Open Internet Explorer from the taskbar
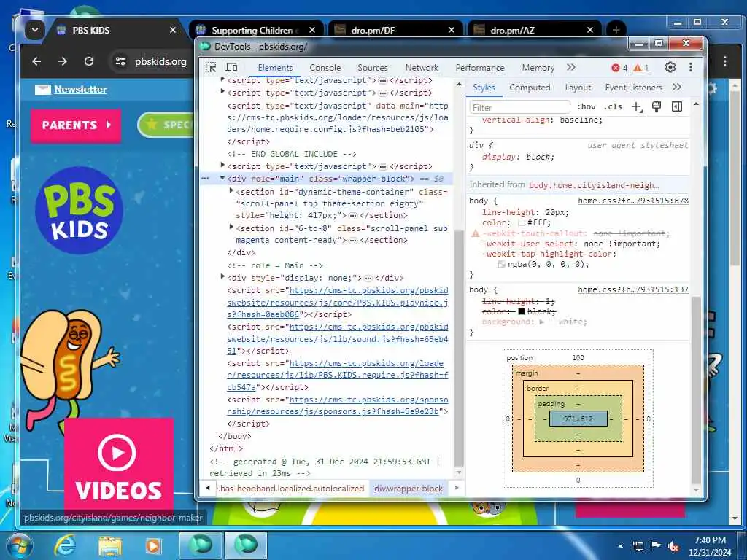Image resolution: width=747 pixels, height=560 pixels. point(65,545)
